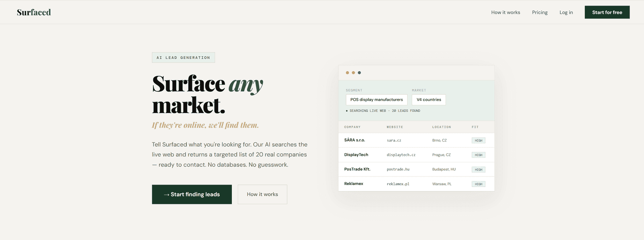The image size is (644, 240).
Task: Click the second tan window dot
Action: pos(353,73)
